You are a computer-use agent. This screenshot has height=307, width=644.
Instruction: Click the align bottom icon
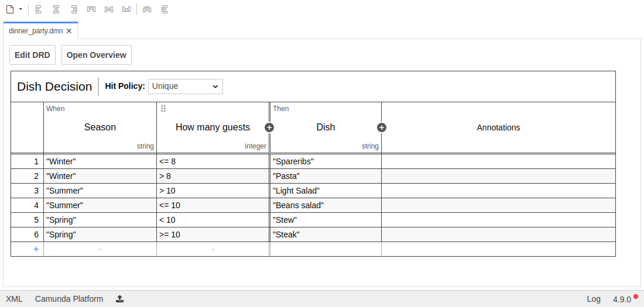[126, 9]
